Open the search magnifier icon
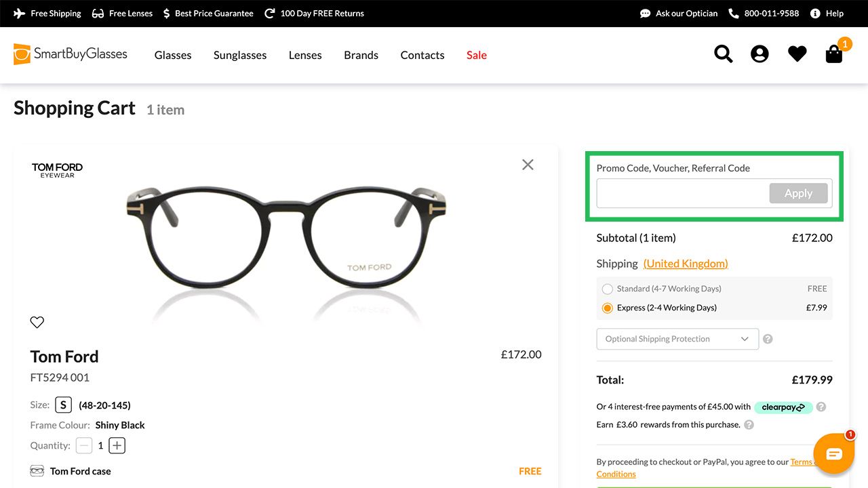 (x=724, y=54)
